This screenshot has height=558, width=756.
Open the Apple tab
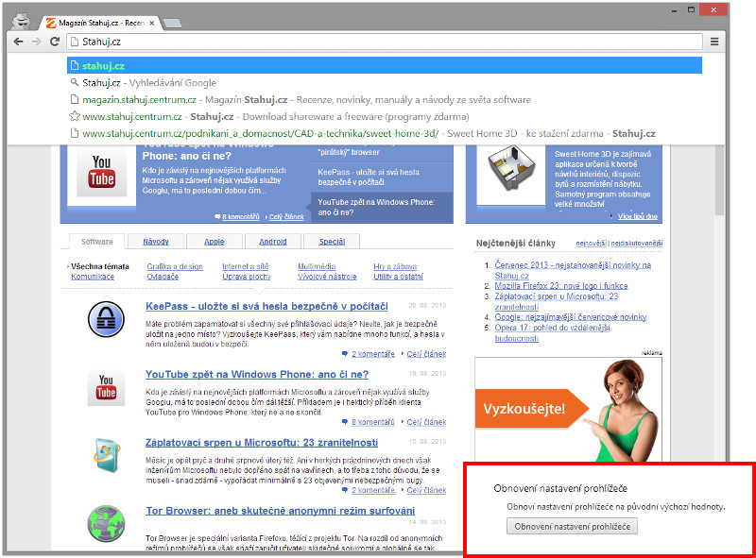[215, 242]
